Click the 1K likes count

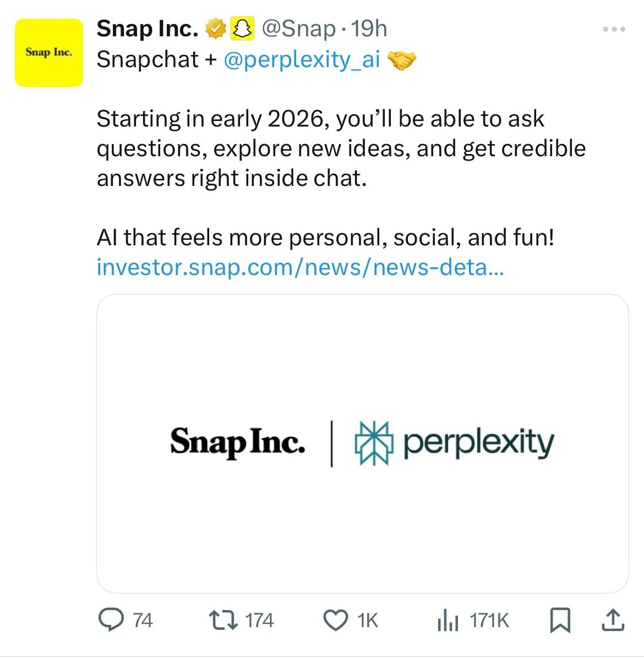[x=365, y=620]
